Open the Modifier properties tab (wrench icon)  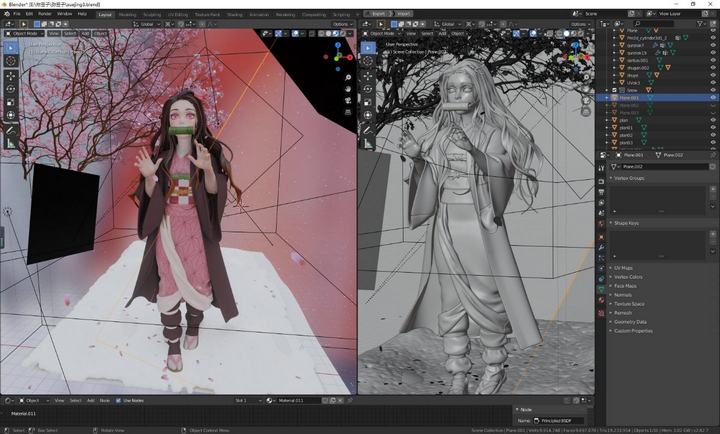pos(601,248)
